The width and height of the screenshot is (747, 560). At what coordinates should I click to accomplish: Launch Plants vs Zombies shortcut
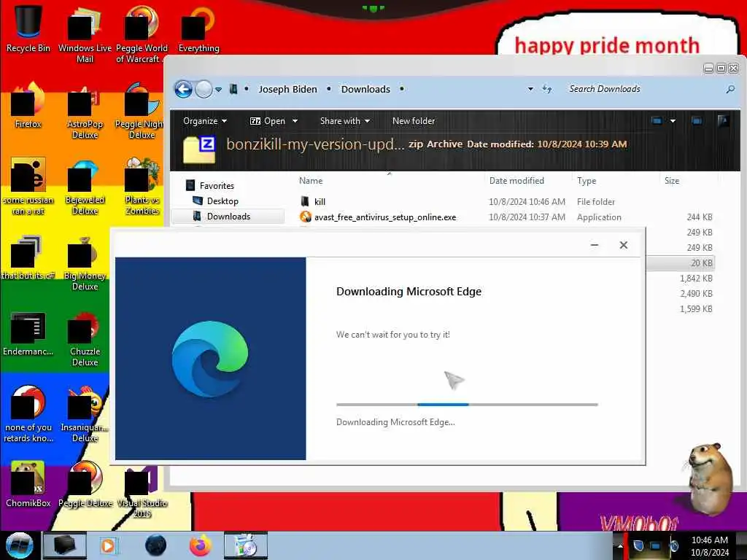(x=142, y=186)
